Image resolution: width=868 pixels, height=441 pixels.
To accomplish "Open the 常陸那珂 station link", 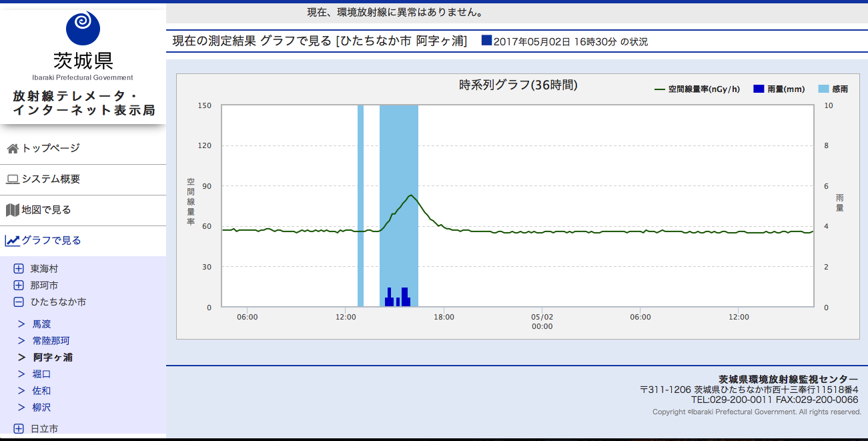I will tap(51, 341).
